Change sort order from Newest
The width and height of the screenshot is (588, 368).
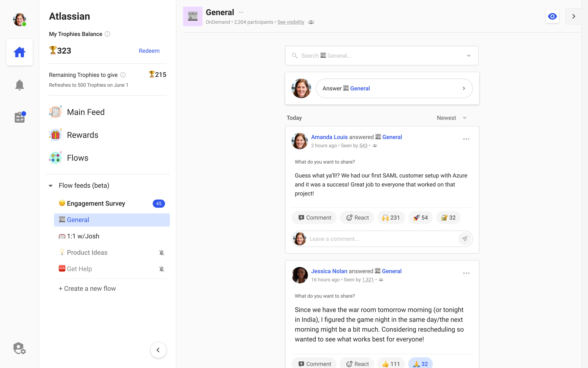pos(451,118)
